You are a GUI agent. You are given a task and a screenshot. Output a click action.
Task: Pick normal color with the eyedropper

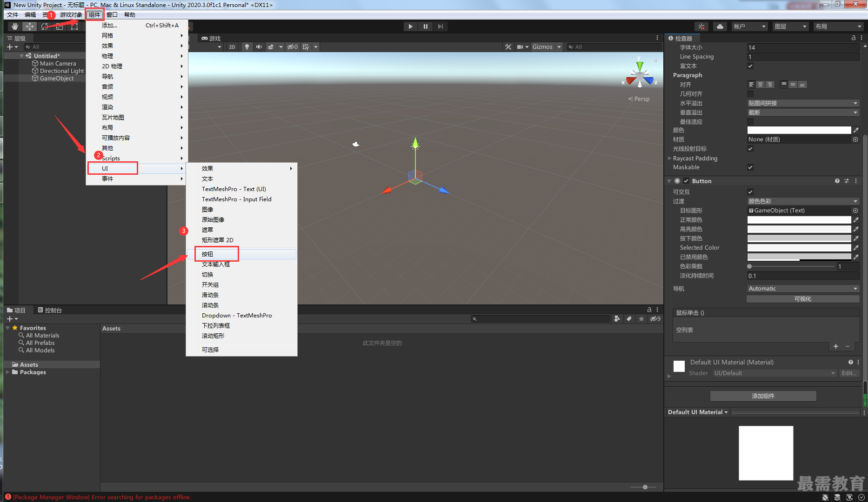pos(856,220)
